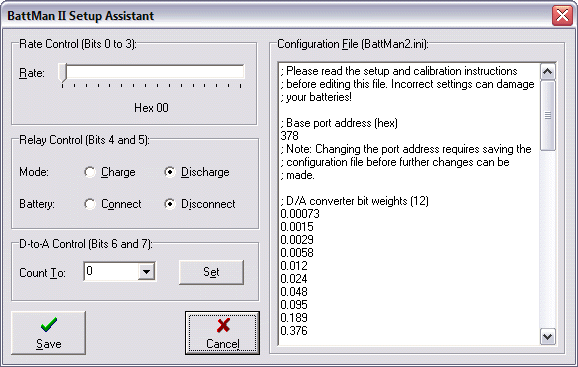Click the Rate slider thumb
The image size is (578, 367).
point(63,73)
